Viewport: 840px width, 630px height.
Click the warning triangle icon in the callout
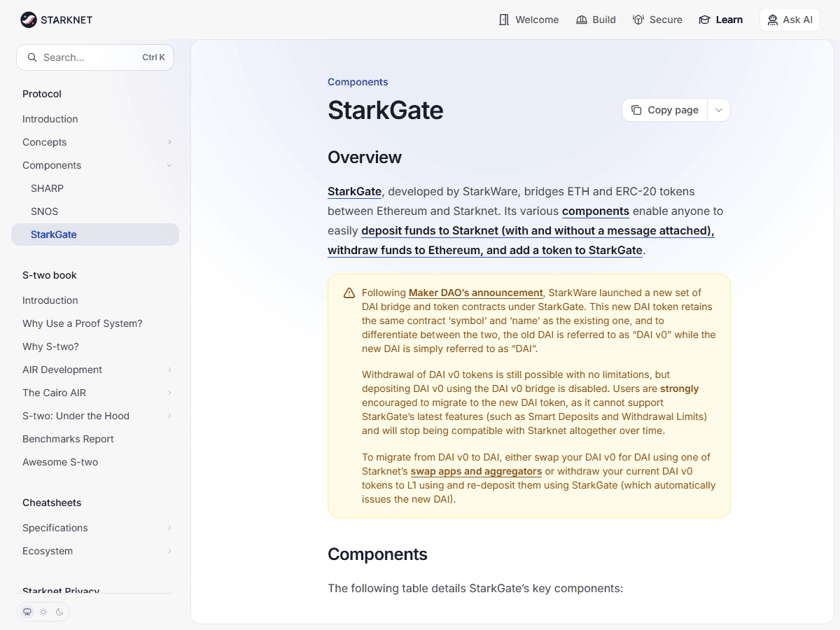coord(349,293)
